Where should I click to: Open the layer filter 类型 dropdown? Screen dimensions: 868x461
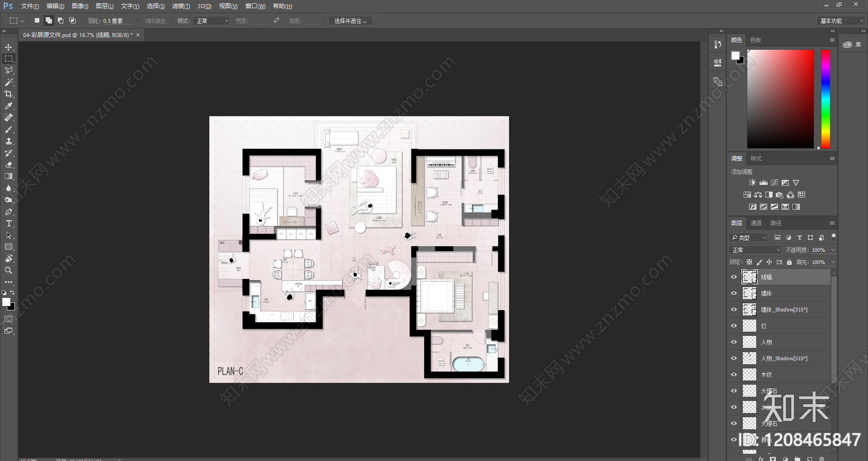749,238
